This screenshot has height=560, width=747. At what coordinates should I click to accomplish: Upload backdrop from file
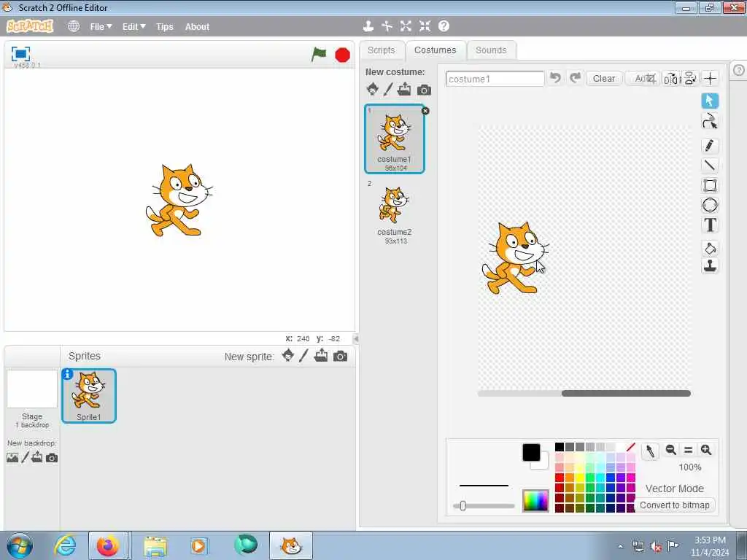(37, 457)
